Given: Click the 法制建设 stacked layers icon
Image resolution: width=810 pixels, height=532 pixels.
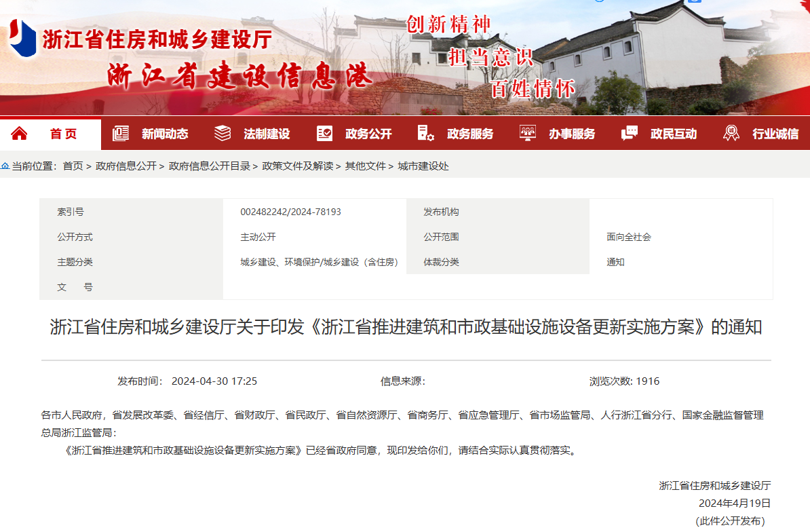Looking at the screenshot, I should [x=223, y=134].
